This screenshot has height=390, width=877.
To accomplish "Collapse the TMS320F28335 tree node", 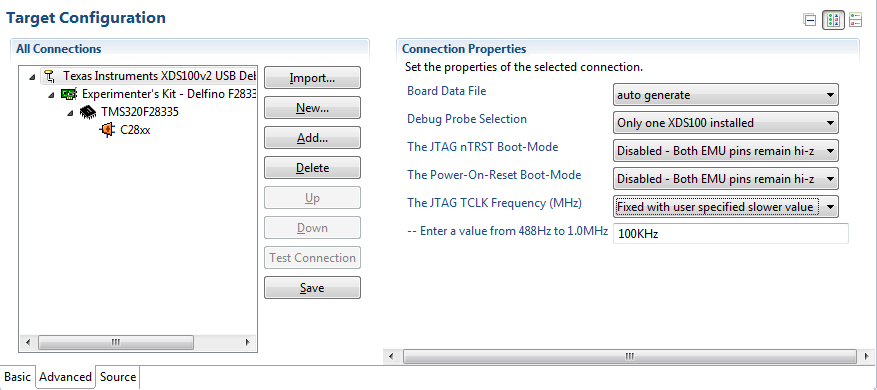I will [x=71, y=113].
